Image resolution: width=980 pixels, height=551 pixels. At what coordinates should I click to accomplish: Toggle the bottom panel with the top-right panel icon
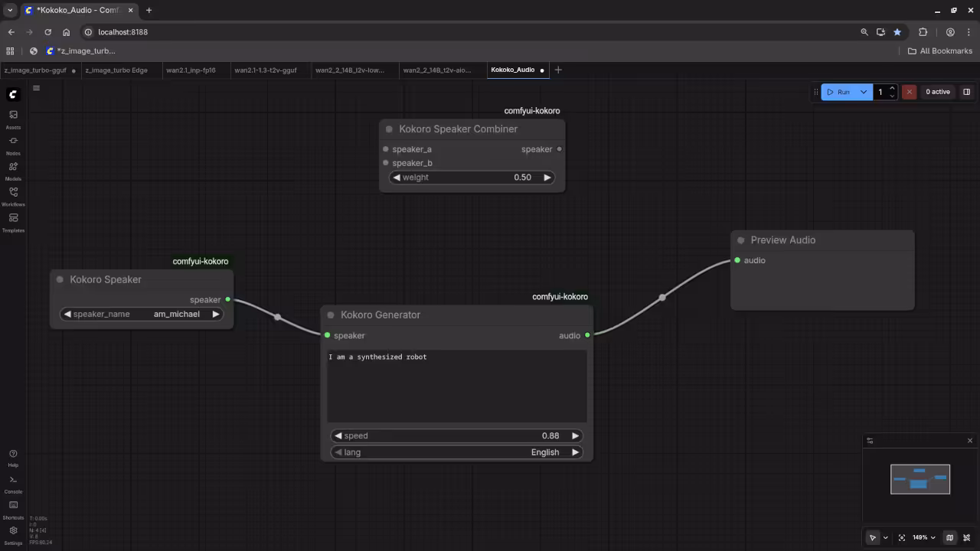tap(966, 92)
